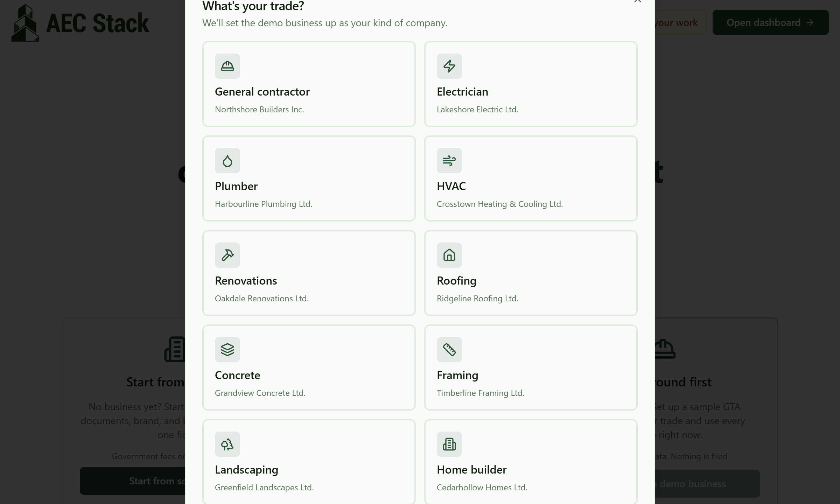Choose Timberline Framing Ltd. card

click(531, 367)
